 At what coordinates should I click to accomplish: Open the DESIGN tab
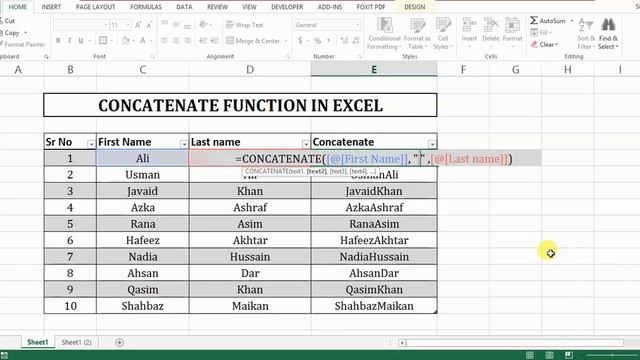[x=415, y=7]
